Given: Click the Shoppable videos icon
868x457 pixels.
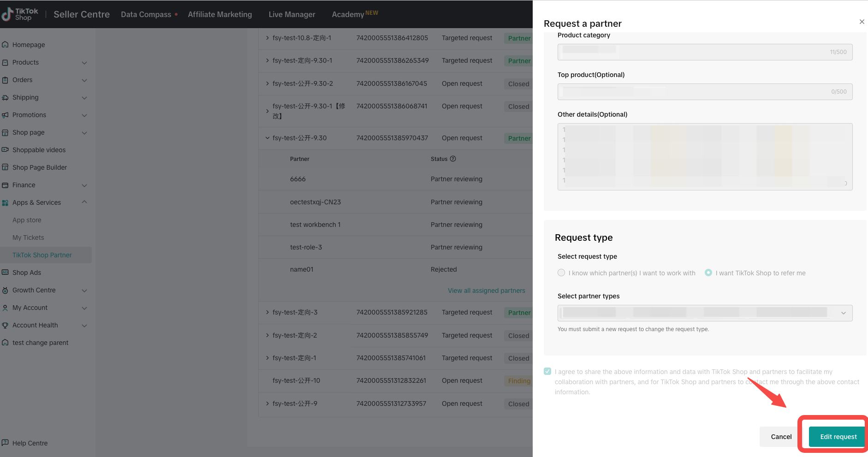Looking at the screenshot, I should tap(5, 150).
